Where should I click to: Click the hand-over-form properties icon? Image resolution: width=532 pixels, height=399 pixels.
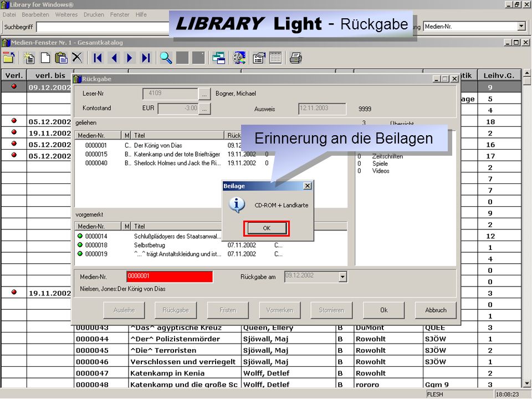(x=259, y=58)
